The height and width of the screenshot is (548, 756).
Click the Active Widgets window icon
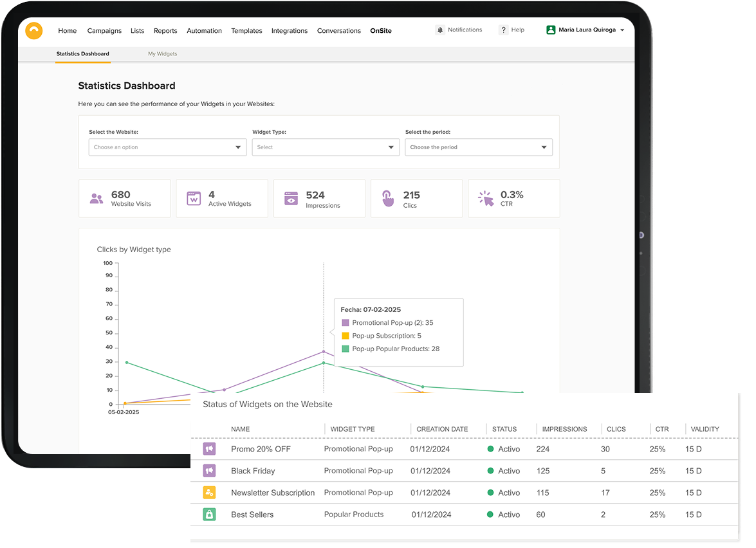point(194,198)
